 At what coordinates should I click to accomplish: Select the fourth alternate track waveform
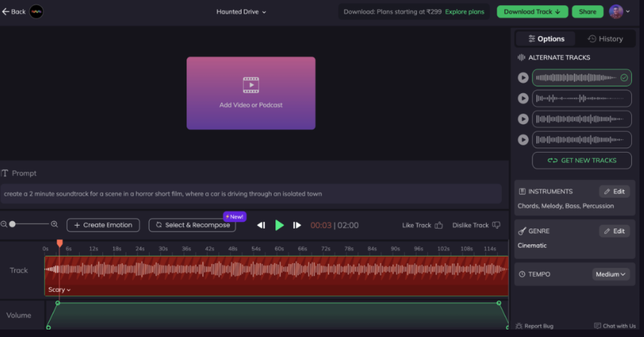(x=582, y=140)
